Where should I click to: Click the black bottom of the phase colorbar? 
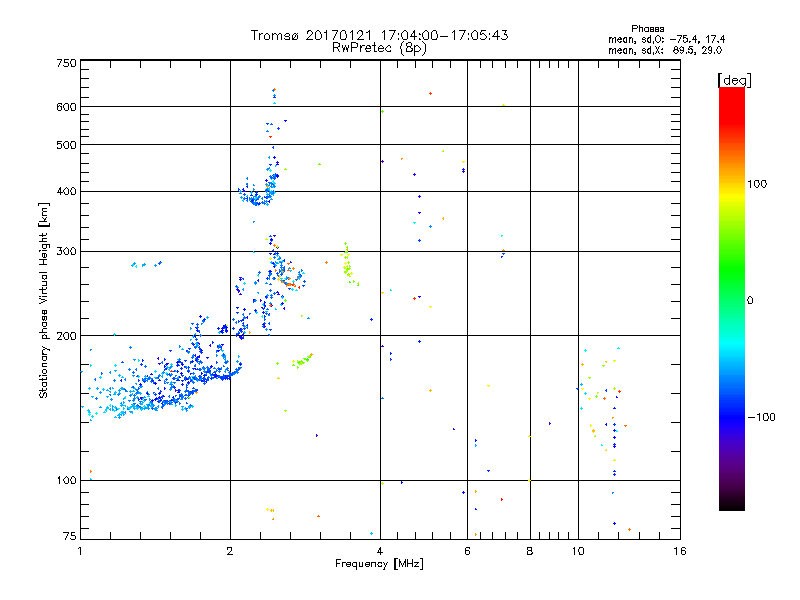coord(732,503)
